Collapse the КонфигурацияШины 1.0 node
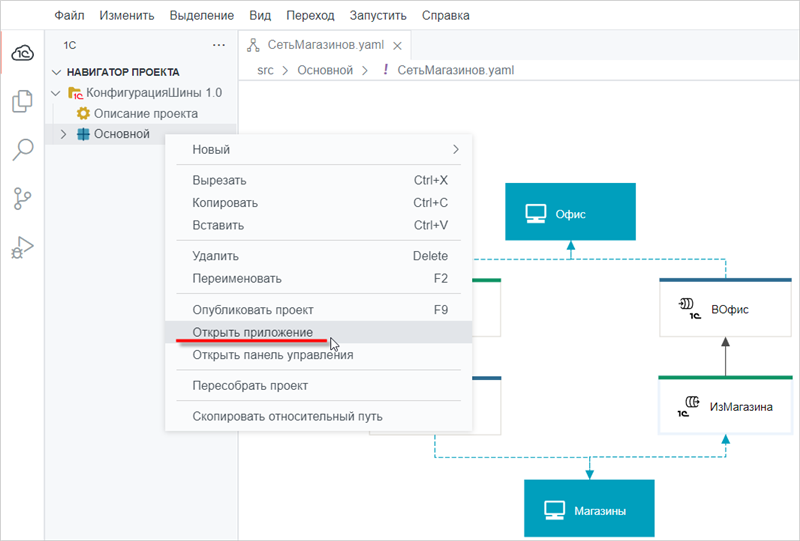This screenshot has width=800, height=541. coord(56,93)
